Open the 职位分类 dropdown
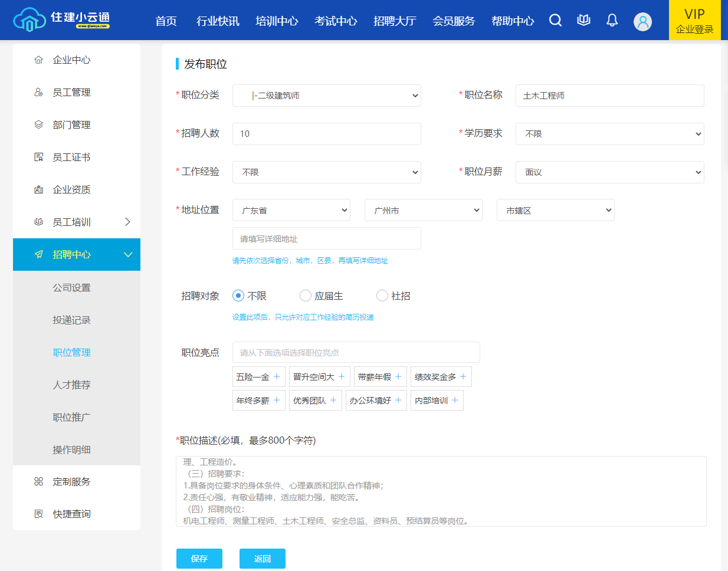728x571 pixels. 326,96
